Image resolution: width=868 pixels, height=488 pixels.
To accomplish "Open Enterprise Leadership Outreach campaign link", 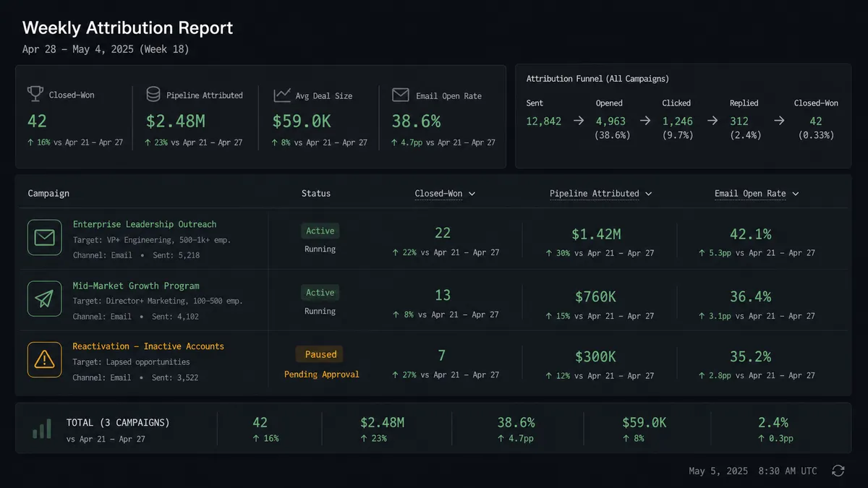I will point(145,224).
